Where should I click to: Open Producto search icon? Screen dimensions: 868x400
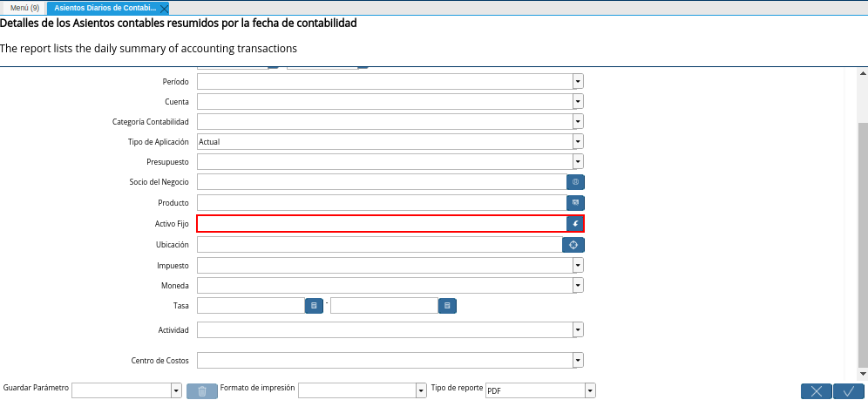(x=575, y=202)
